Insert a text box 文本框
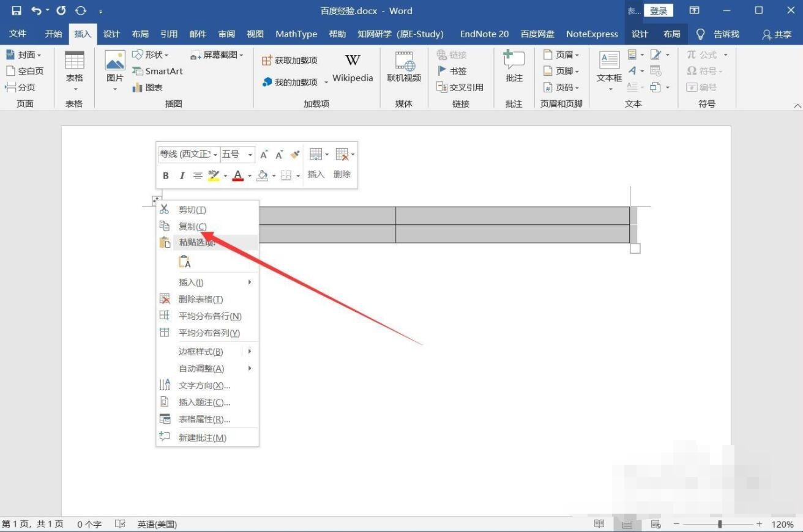The width and height of the screenshot is (803, 532). click(x=609, y=72)
